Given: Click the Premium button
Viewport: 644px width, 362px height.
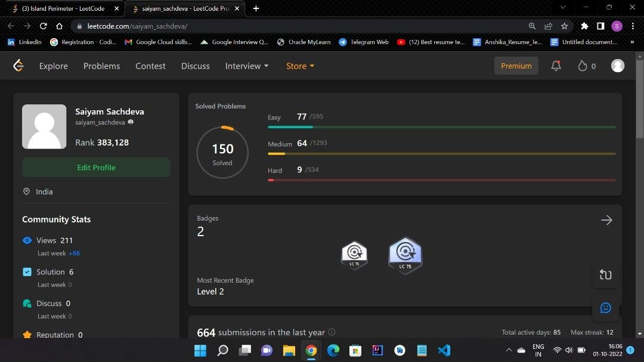Looking at the screenshot, I should click(x=516, y=66).
